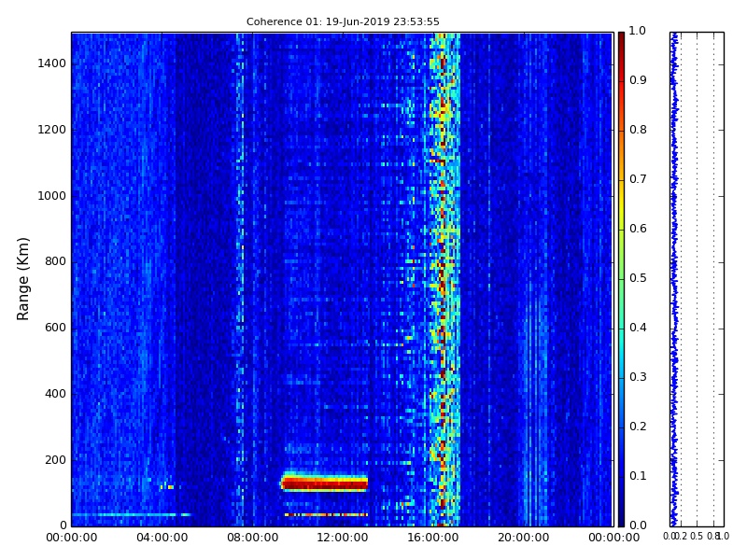Click the 800 range tick label
Image resolution: width=747 pixels, height=560 pixels.
click(55, 261)
